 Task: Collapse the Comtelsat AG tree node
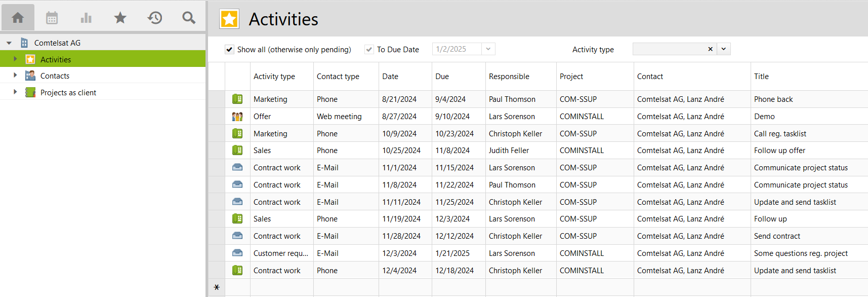click(x=9, y=43)
